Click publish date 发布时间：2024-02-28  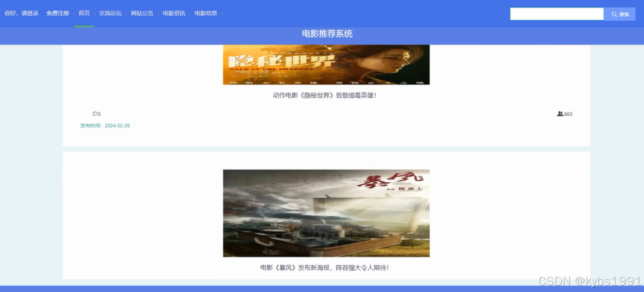[x=105, y=125]
